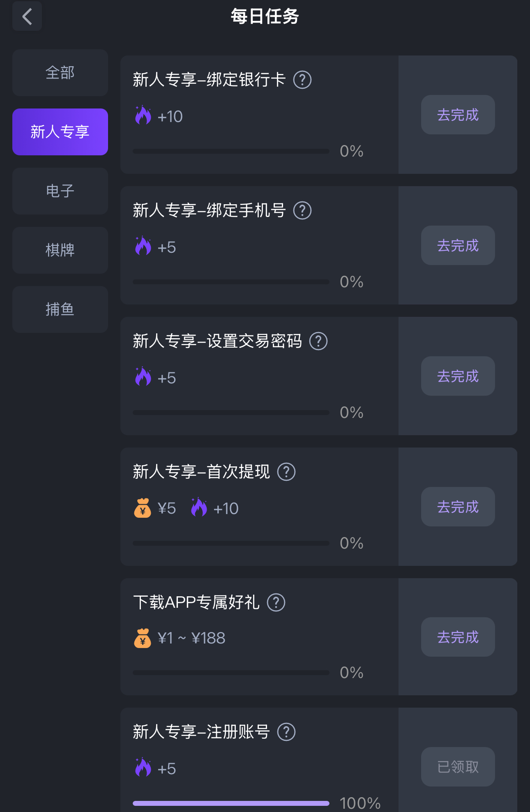Screen dimensions: 530x812
Task: Switch to the 电子 category tab
Action: coord(60,191)
